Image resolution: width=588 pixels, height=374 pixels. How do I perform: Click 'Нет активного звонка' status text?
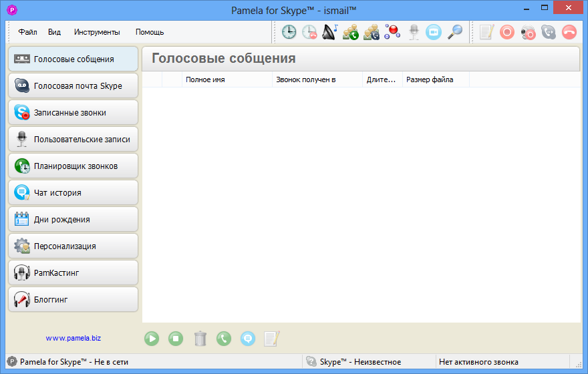click(x=478, y=362)
